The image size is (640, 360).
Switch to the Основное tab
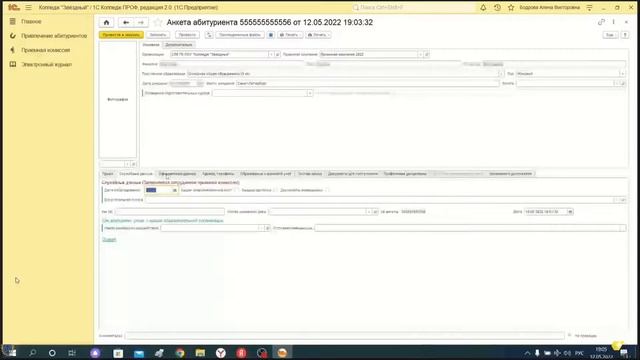pyautogui.click(x=151, y=44)
